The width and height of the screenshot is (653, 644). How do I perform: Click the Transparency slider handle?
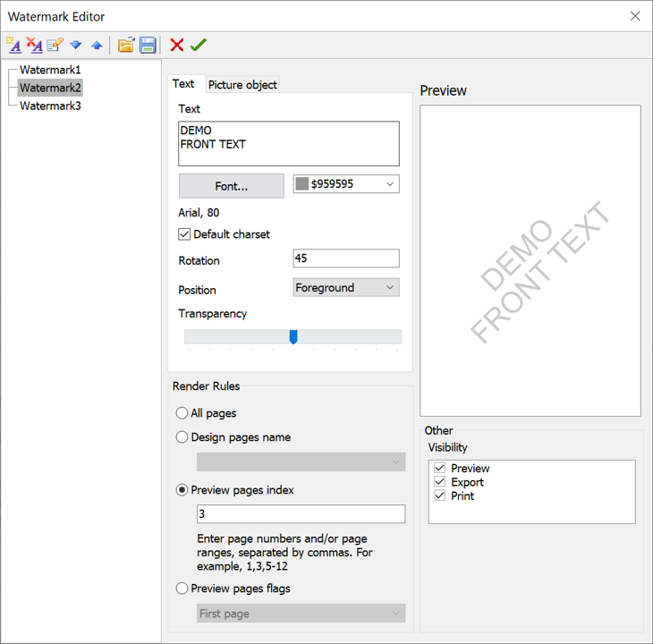coord(293,336)
